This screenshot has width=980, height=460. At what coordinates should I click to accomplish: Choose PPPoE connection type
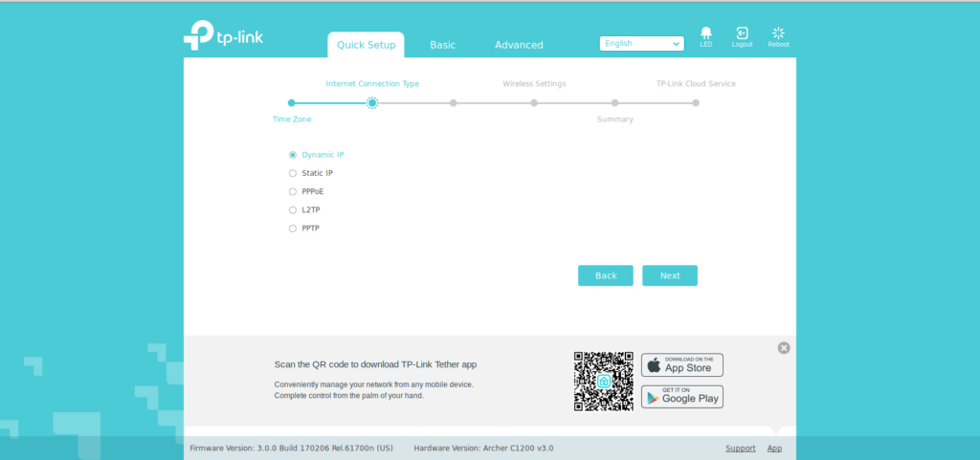coord(293,191)
